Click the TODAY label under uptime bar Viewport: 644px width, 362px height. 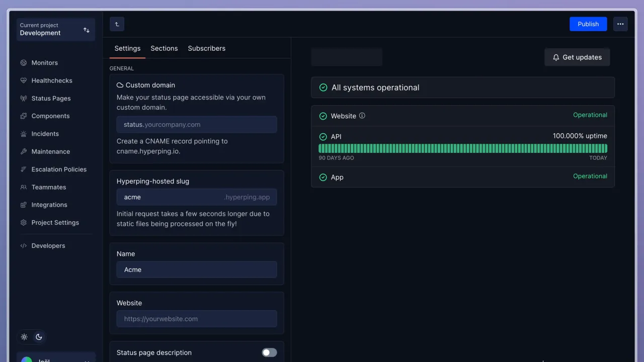pos(598,158)
